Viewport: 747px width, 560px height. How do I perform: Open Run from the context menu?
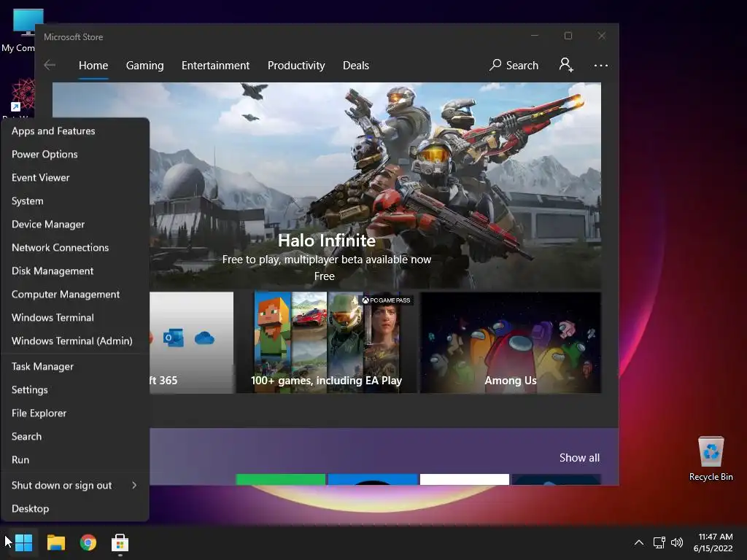75,460
